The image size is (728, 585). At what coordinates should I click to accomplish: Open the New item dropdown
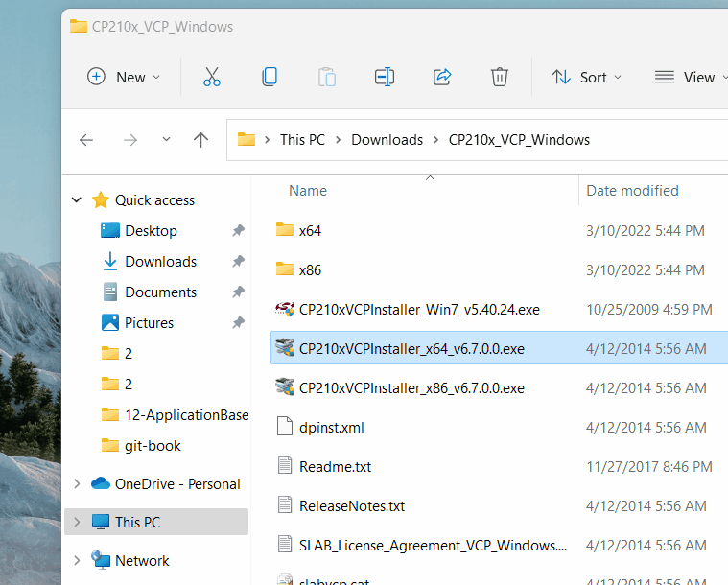tap(124, 78)
